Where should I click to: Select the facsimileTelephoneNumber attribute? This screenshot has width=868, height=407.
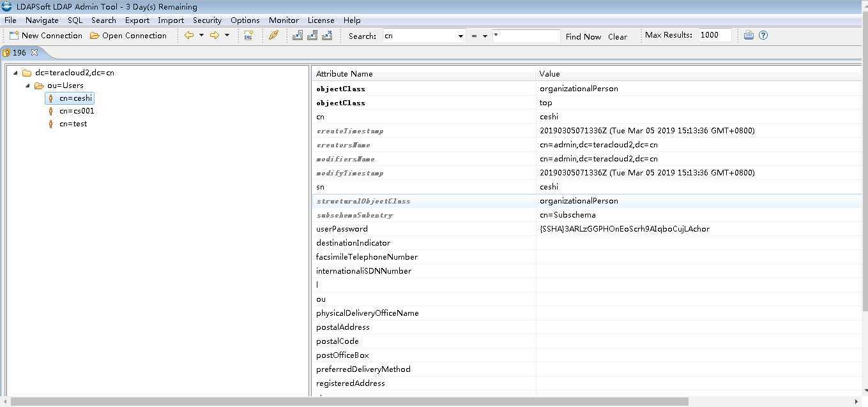tap(367, 257)
